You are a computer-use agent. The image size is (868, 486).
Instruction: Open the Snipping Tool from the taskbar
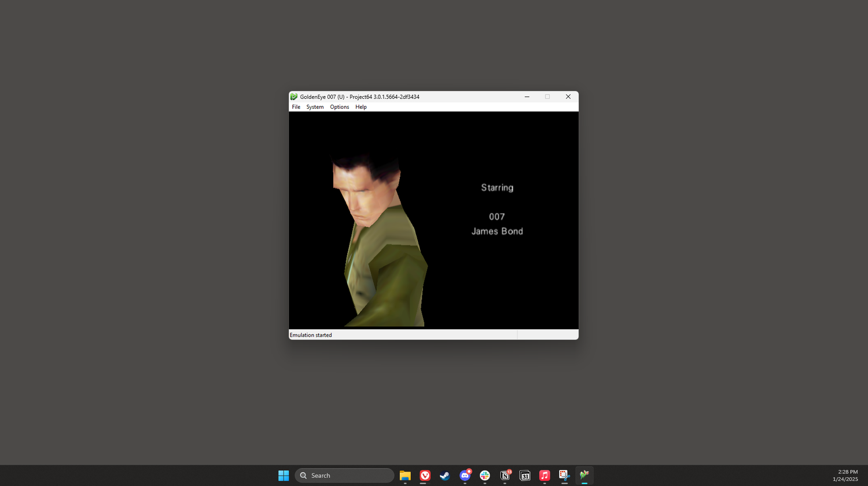(565, 476)
